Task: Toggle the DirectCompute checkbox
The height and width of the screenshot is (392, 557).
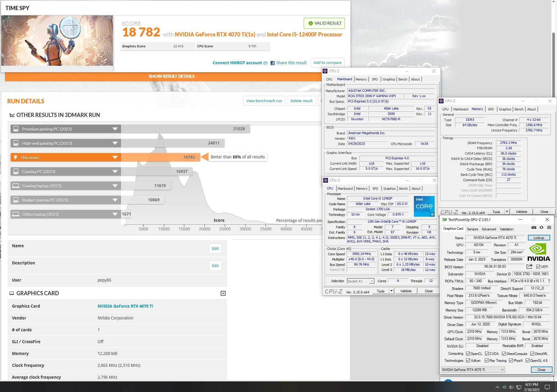Action: (504, 354)
